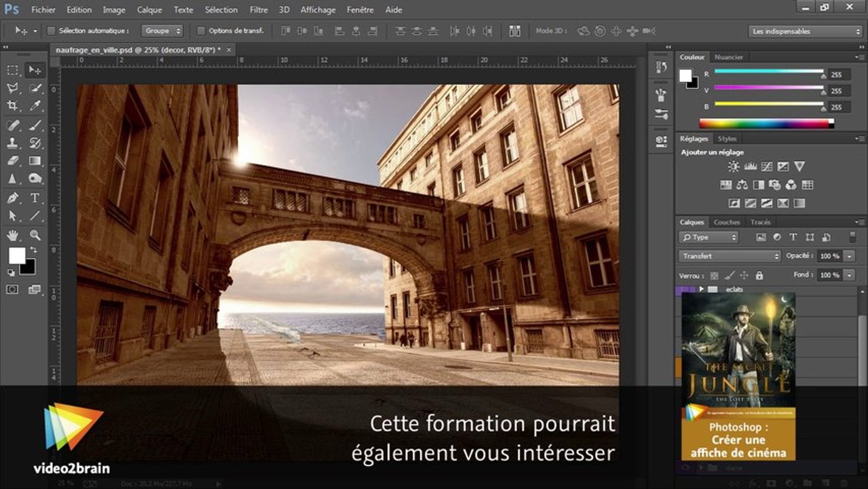Add Exposure adjustment
The width and height of the screenshot is (868, 489).
[x=782, y=166]
